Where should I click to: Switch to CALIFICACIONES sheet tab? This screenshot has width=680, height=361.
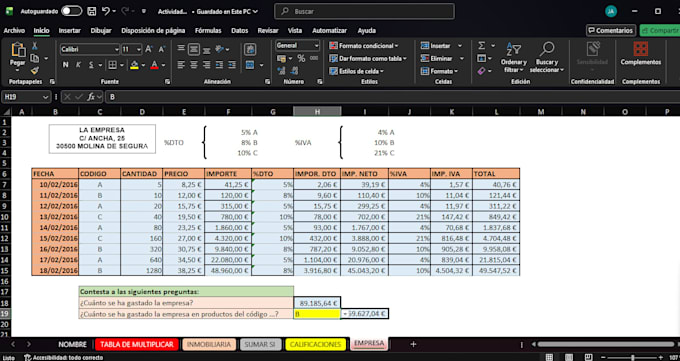point(315,345)
